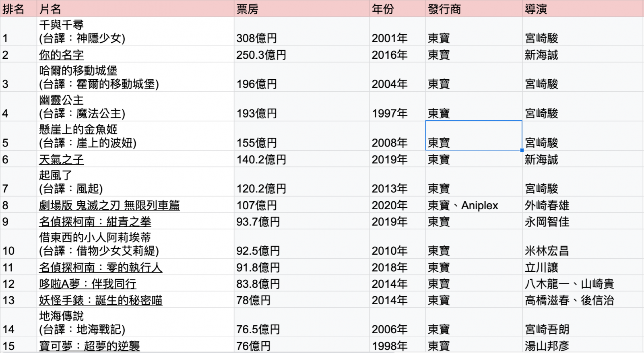Image resolution: width=644 pixels, height=353 pixels.
Task: Select the 196億円 box office cell
Action: pos(302,77)
